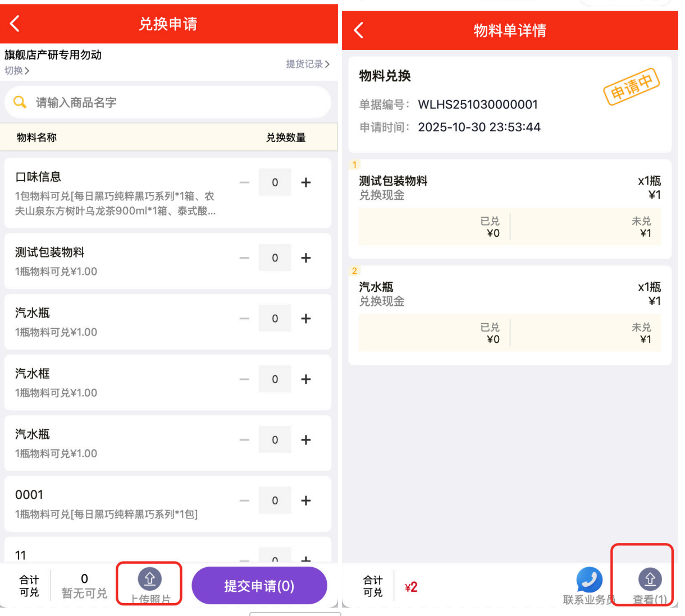Viewport: 685px width, 616px height.
Task: Tap the 申请中 status stamp
Action: point(631,86)
